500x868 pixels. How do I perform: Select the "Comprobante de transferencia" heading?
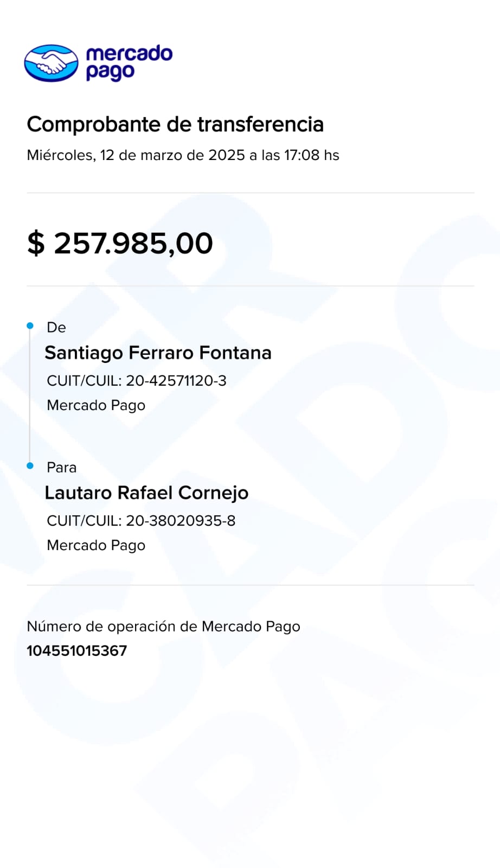[x=175, y=124]
